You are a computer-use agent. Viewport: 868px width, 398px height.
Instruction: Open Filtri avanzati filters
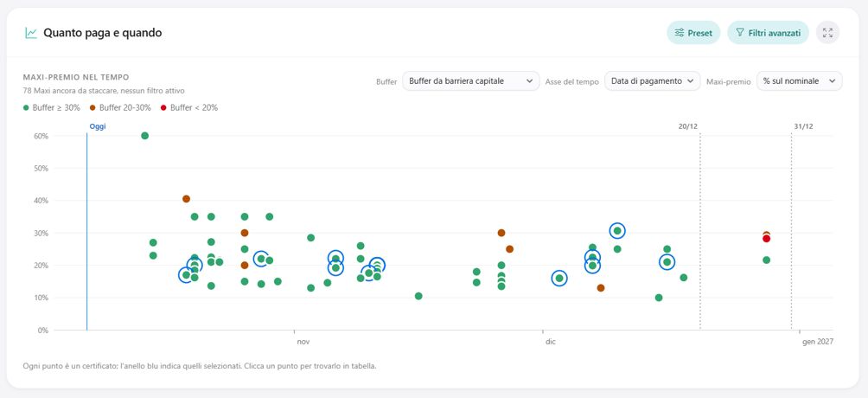coord(768,33)
